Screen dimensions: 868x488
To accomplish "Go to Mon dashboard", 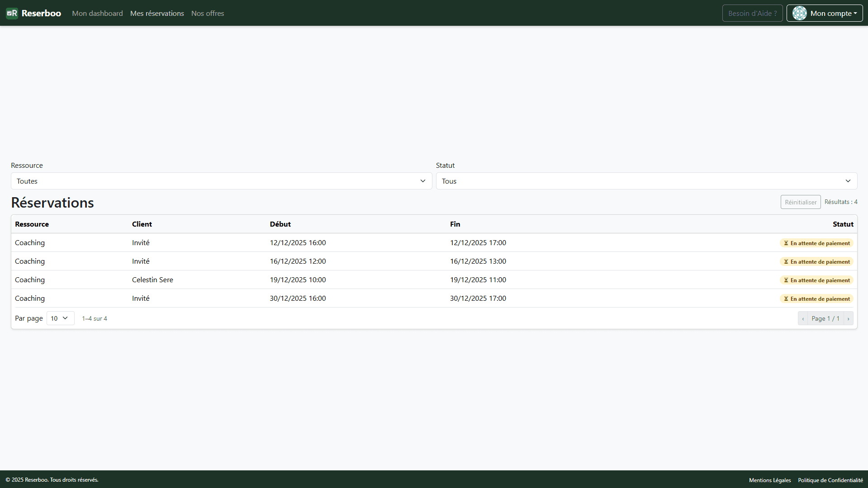I will pyautogui.click(x=97, y=14).
